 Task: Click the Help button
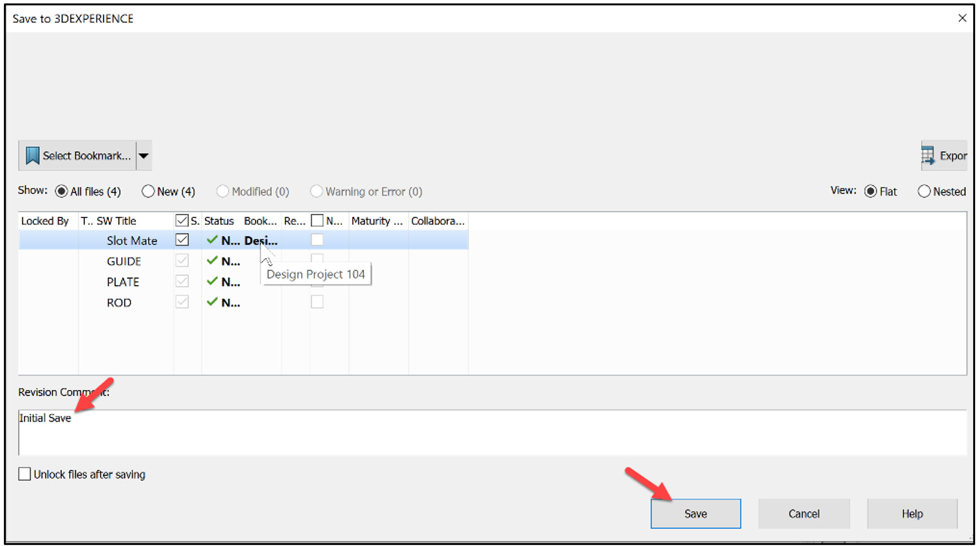point(912,513)
